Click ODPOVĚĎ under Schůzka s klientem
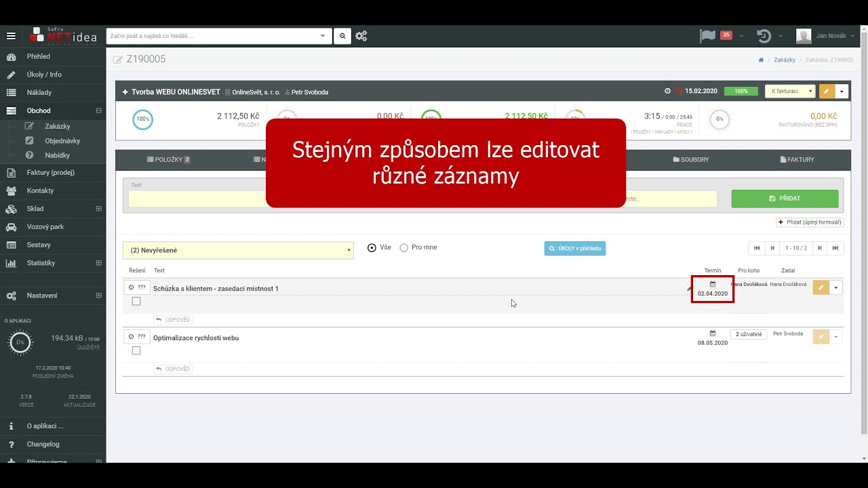The image size is (868, 488). (x=172, y=320)
